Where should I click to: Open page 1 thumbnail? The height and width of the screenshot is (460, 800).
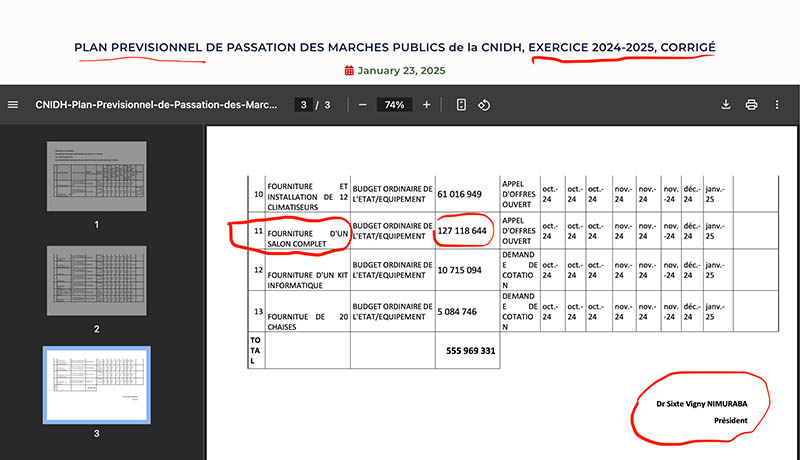point(96,176)
